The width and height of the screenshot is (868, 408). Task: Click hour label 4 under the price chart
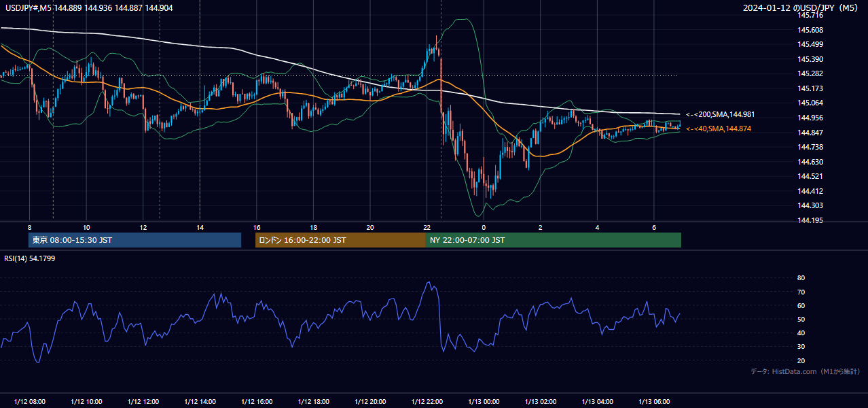click(x=597, y=227)
